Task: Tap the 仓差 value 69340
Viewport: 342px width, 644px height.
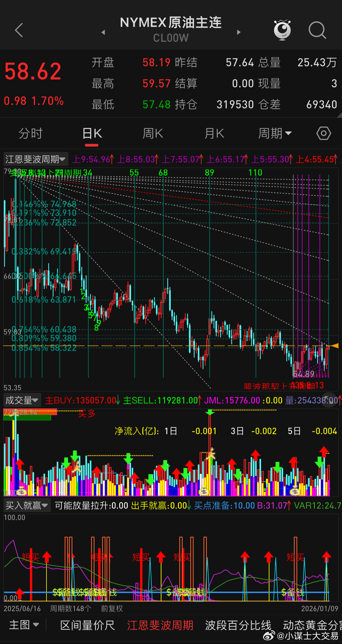Action: 322,105
